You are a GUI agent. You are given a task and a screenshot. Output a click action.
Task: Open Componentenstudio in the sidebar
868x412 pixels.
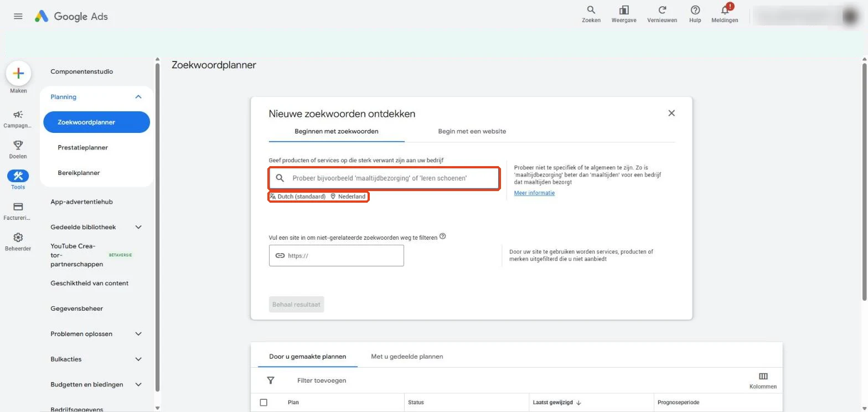point(82,71)
